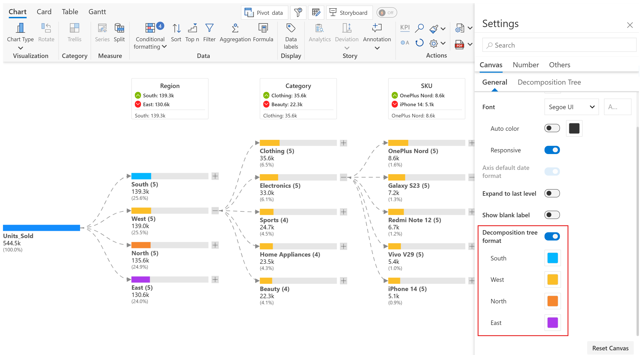Click the Pivot data button
Screen dimensions: 644x355
tap(264, 13)
